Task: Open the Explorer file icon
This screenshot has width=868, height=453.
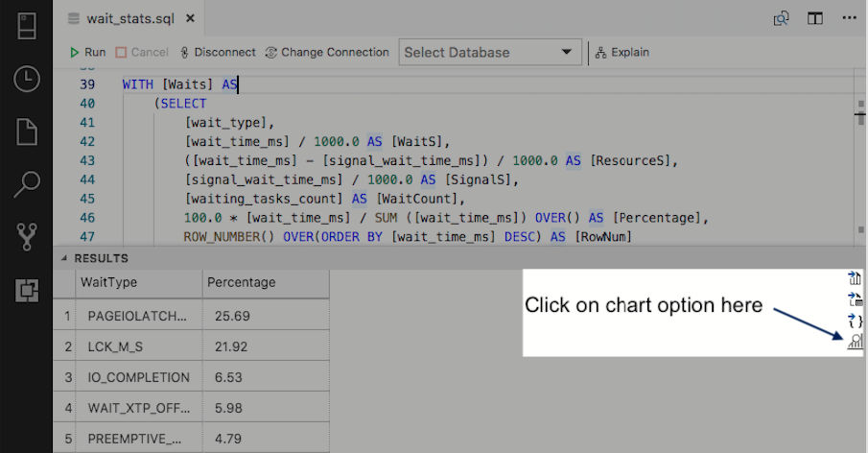Action: click(26, 131)
